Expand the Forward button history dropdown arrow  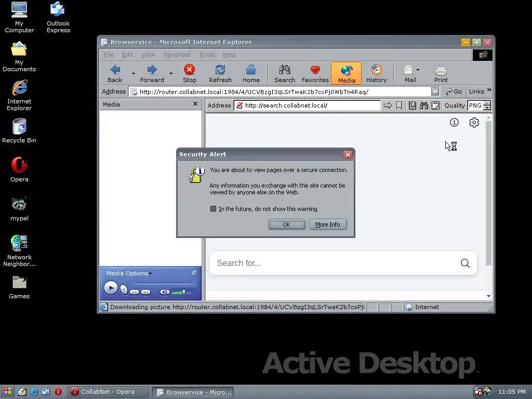pos(170,73)
